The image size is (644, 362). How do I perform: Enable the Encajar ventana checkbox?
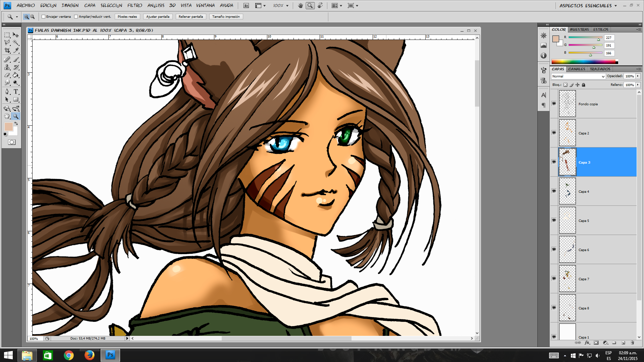pos(43,16)
